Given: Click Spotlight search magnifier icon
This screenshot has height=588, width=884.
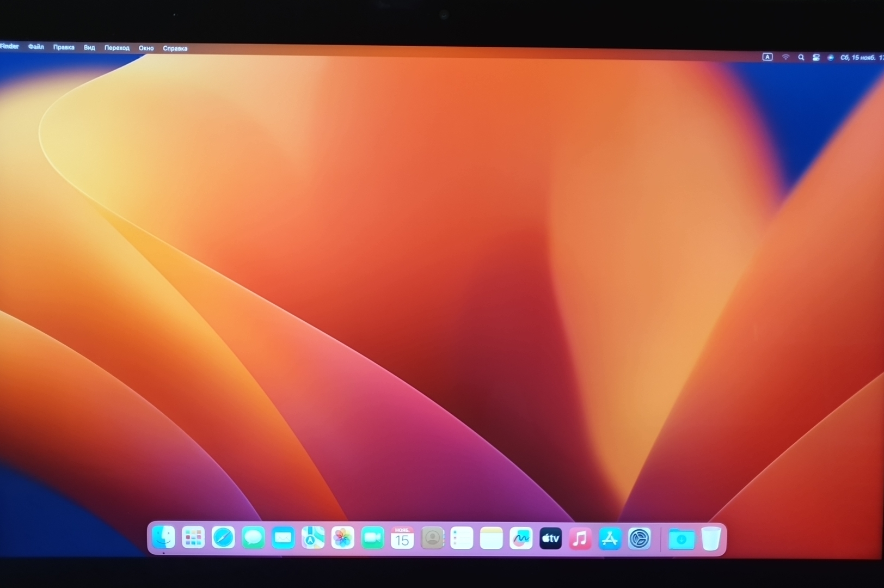Looking at the screenshot, I should coord(801,57).
